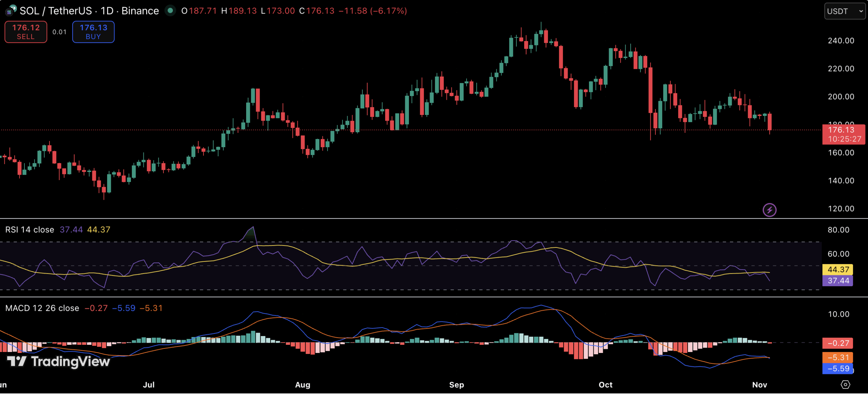Screen dimensions: 868x394
Task: Click the 240.00 mark on price scale
Action: [841, 41]
